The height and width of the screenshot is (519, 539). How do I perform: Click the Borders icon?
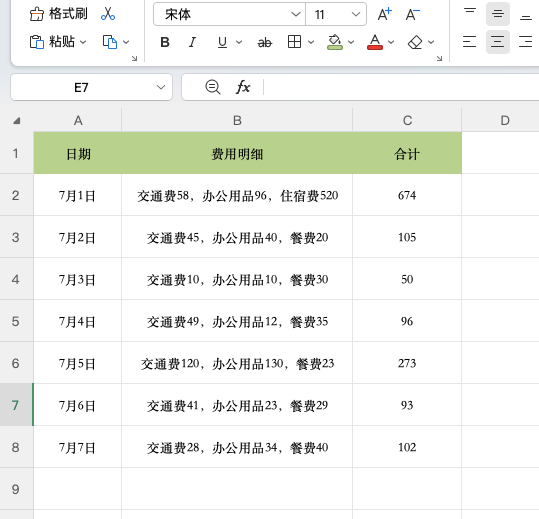point(295,42)
